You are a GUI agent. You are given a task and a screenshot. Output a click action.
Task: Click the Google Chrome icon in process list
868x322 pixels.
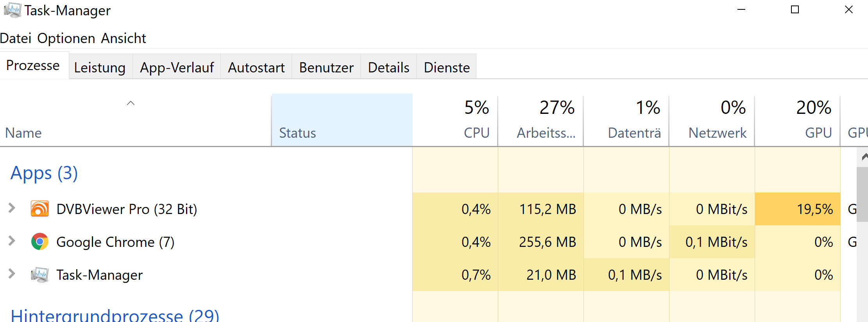tap(39, 242)
